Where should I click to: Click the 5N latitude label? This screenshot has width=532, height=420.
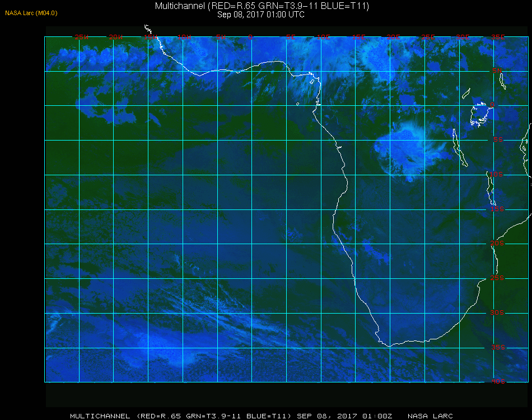[497, 71]
